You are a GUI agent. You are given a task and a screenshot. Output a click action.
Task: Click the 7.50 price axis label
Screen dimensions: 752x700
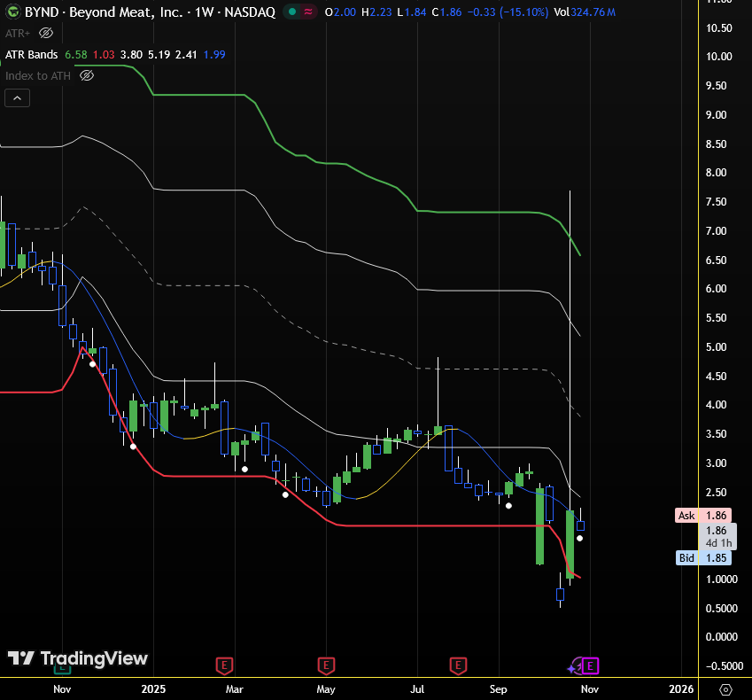coord(716,201)
